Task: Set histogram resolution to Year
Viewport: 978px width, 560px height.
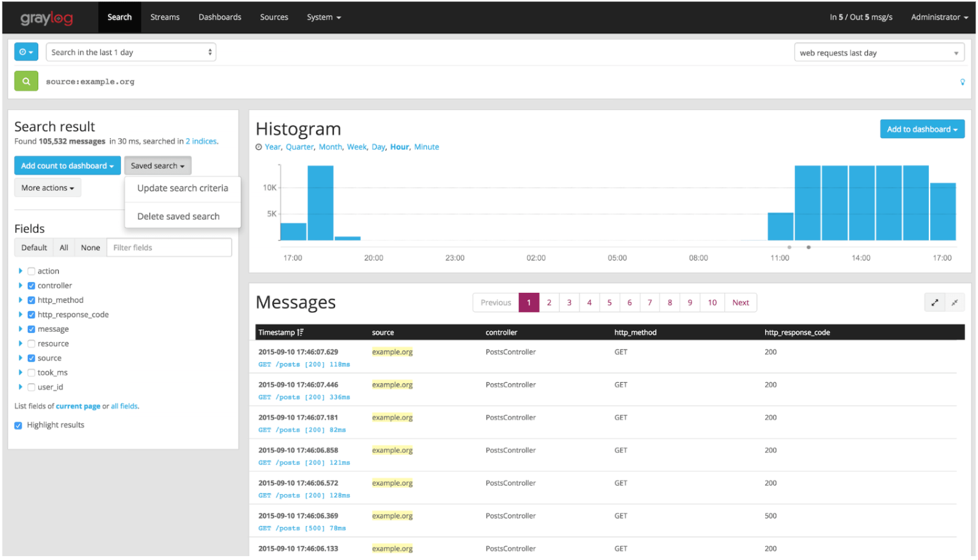Action: (x=273, y=147)
